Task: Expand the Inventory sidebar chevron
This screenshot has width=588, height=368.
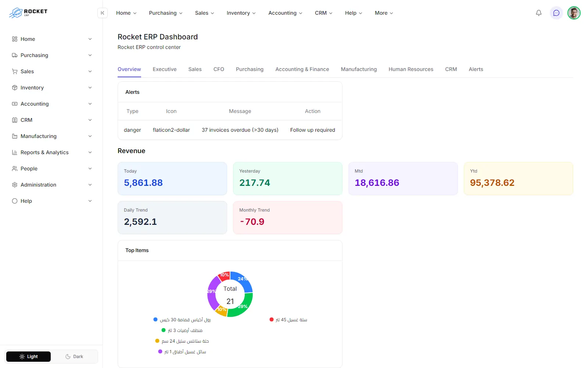Action: tap(90, 88)
